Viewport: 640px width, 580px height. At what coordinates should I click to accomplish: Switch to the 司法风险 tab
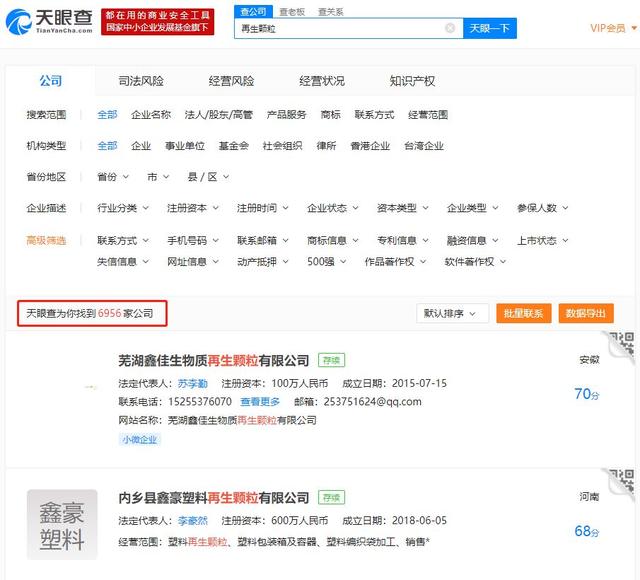pos(141,81)
